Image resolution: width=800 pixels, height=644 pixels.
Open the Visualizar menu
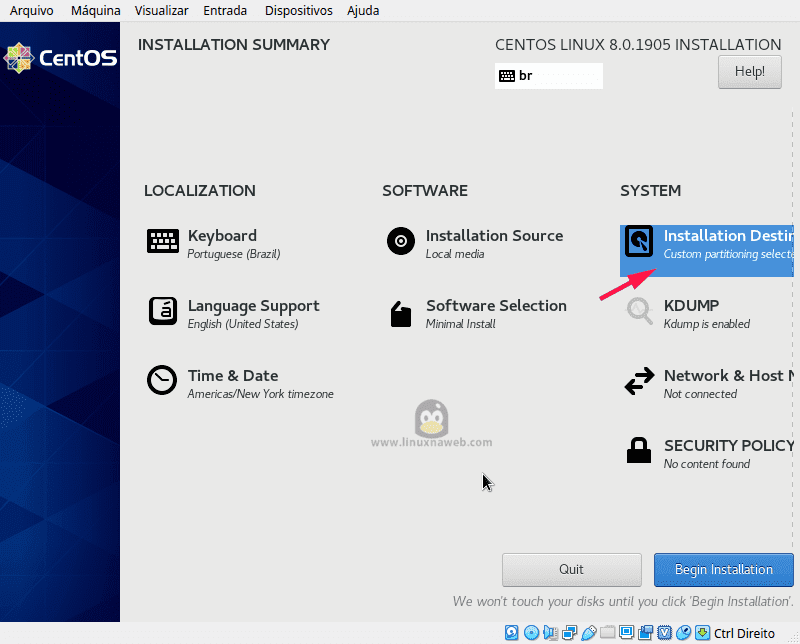161,11
